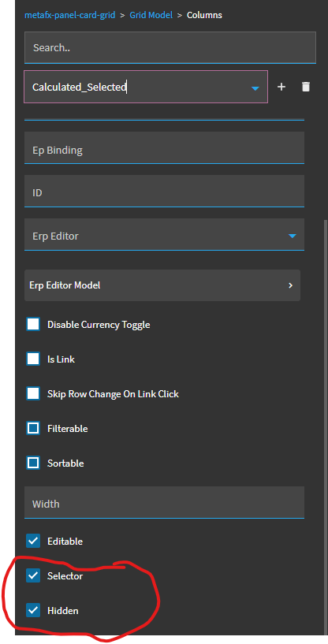Image resolution: width=328 pixels, height=644 pixels.
Task: Click the Width input field
Action: coord(165,502)
